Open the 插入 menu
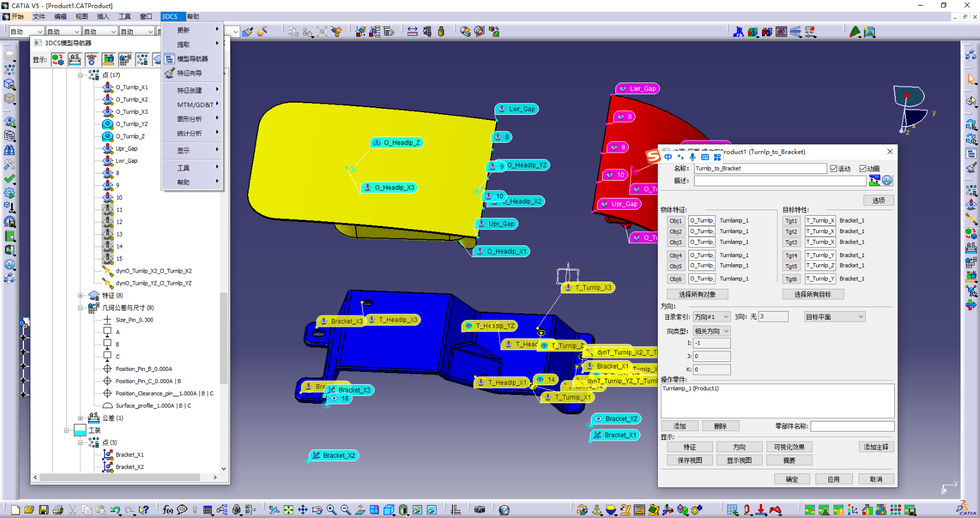Image resolution: width=980 pixels, height=518 pixels. click(103, 17)
